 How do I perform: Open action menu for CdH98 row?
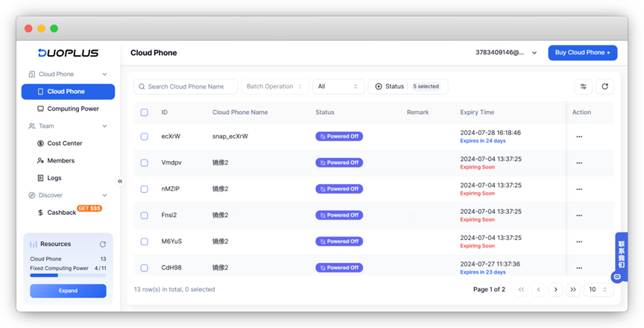point(578,268)
